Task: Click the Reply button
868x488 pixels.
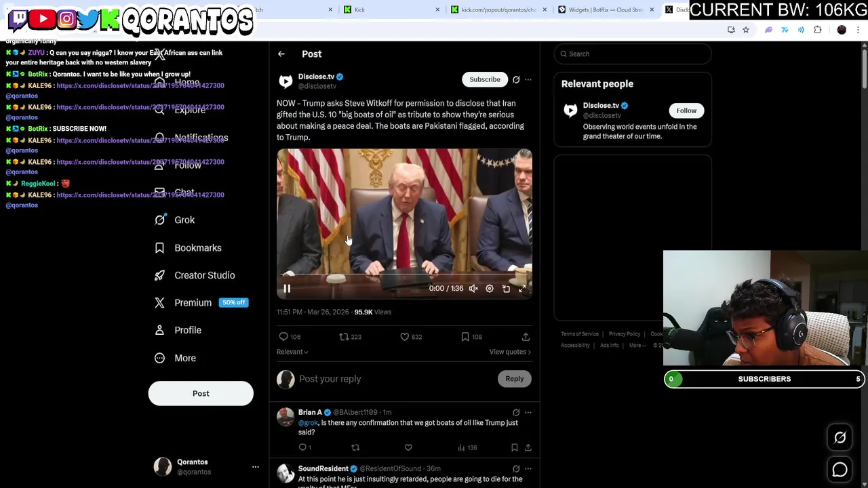Action: point(514,379)
